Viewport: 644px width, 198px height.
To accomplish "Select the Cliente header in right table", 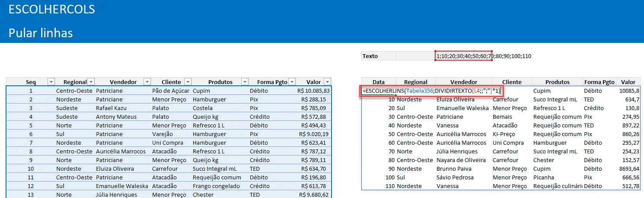I will tap(512, 82).
